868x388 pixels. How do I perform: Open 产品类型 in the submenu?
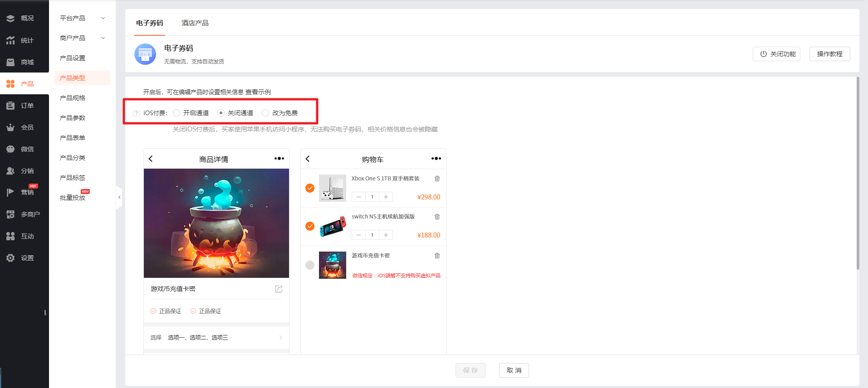tap(82, 78)
